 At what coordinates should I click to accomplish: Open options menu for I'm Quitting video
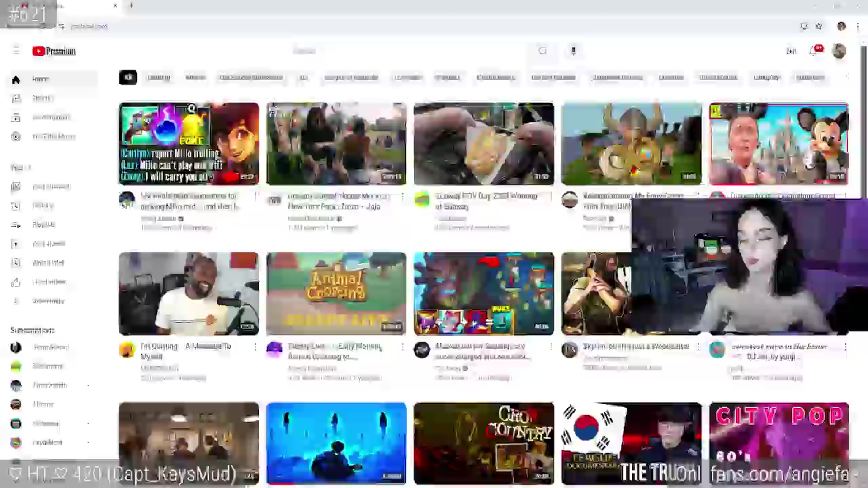(x=255, y=347)
